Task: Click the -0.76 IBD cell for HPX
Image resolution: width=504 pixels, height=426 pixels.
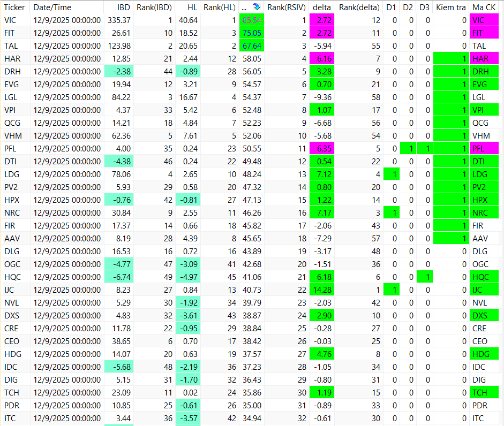Action: (119, 200)
